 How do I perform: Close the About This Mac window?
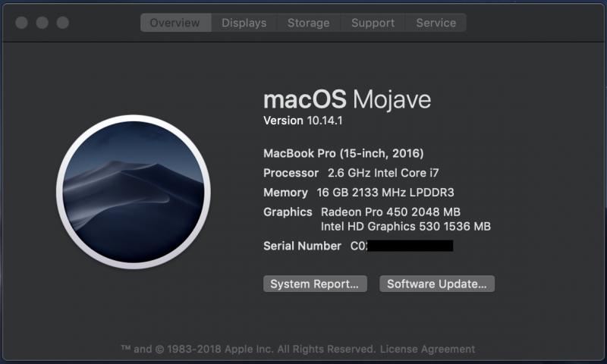(21, 23)
